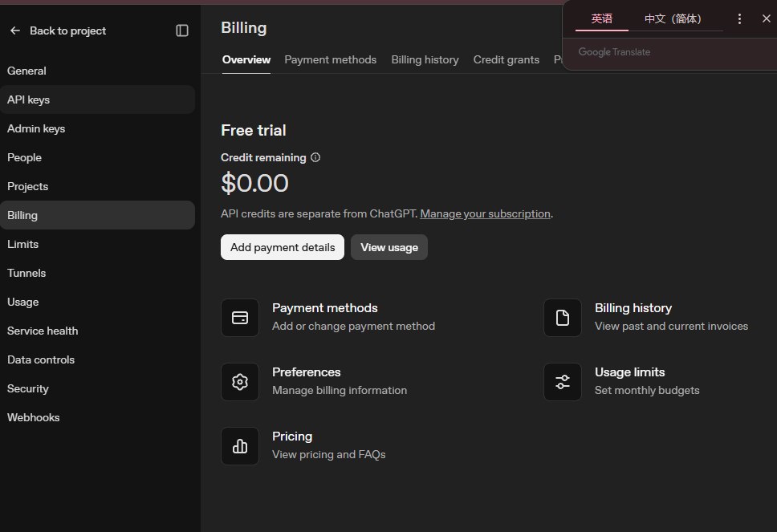
Task: Open Data controls in the sidebar
Action: coord(98,359)
